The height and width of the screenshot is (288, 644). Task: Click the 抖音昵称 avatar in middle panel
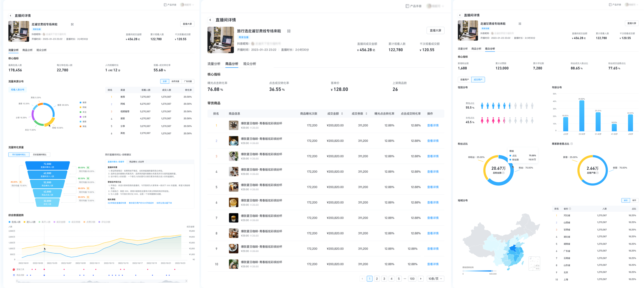[253, 44]
